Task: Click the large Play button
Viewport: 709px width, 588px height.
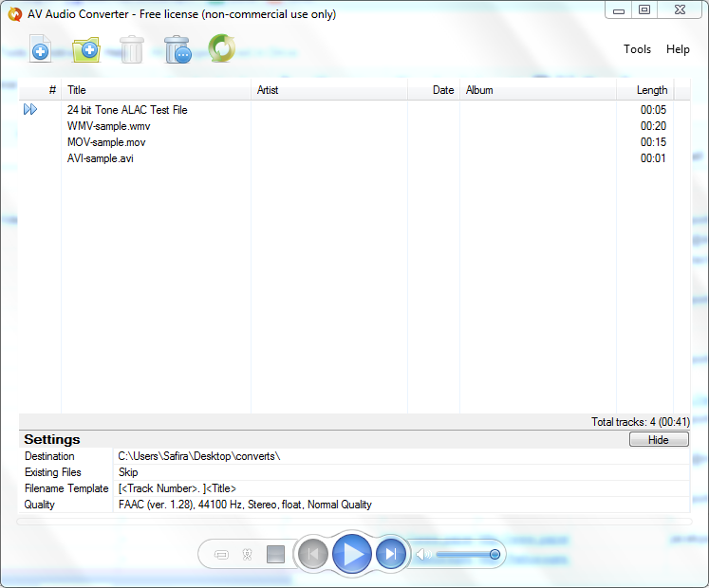Action: (x=352, y=554)
